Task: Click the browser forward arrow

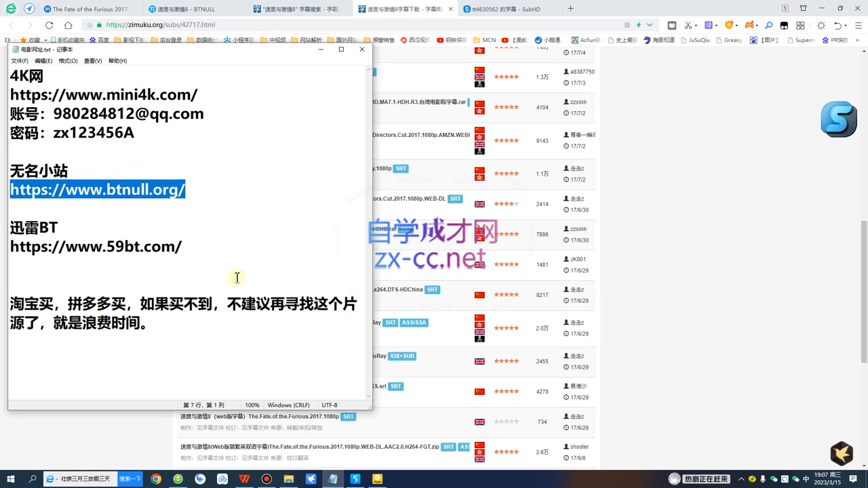Action: click(x=30, y=25)
